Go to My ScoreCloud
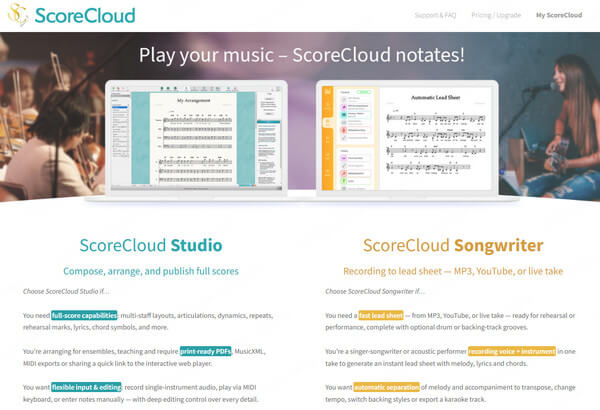600x410 pixels. [x=559, y=15]
